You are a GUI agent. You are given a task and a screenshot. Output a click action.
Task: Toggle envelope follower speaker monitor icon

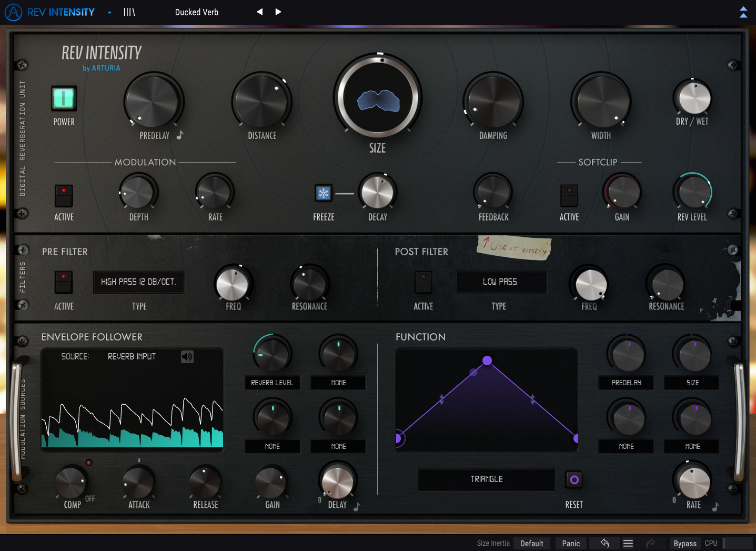pyautogui.click(x=187, y=357)
